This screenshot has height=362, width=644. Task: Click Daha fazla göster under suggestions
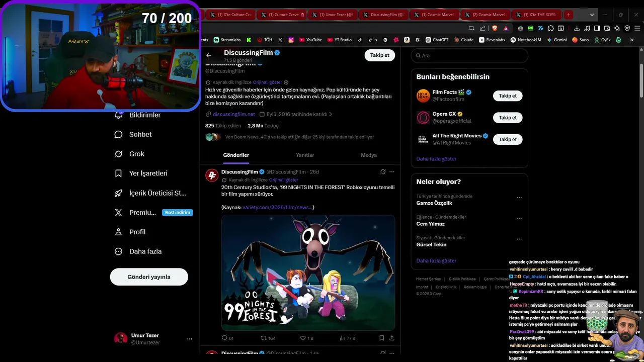coord(436,159)
